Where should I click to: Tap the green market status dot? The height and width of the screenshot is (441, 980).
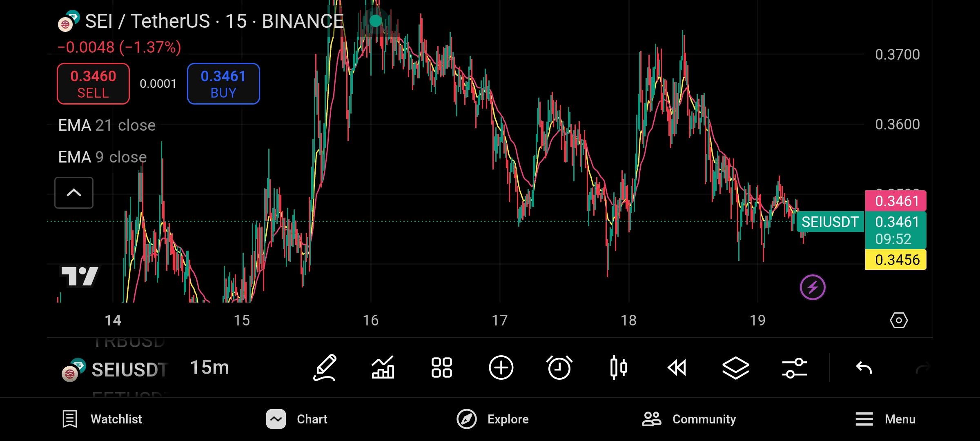point(375,20)
